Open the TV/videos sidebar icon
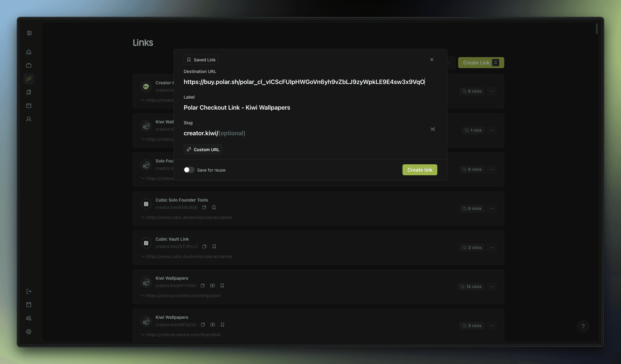The image size is (621, 364). 29,65
